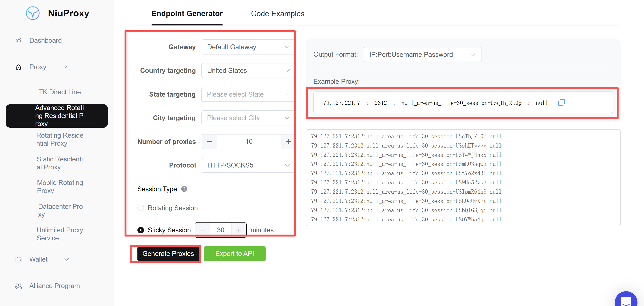Collapse the Proxy sidebar section
Screen dimensions: 644x306
[67, 67]
